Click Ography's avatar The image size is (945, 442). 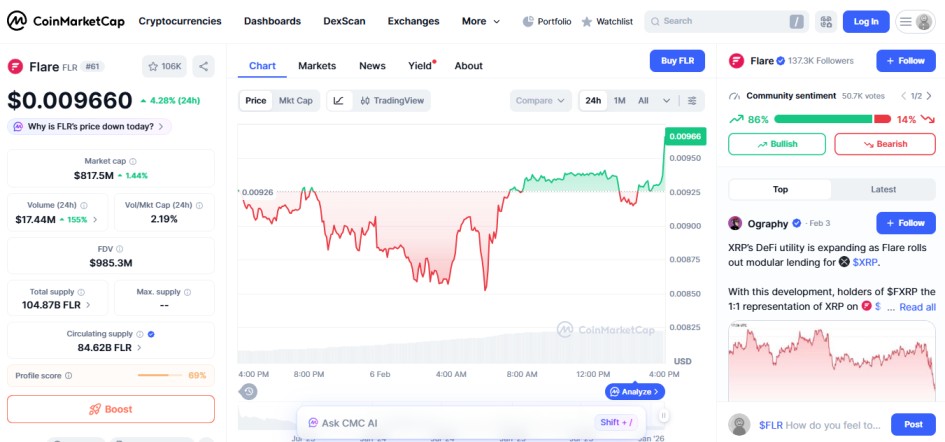point(735,223)
